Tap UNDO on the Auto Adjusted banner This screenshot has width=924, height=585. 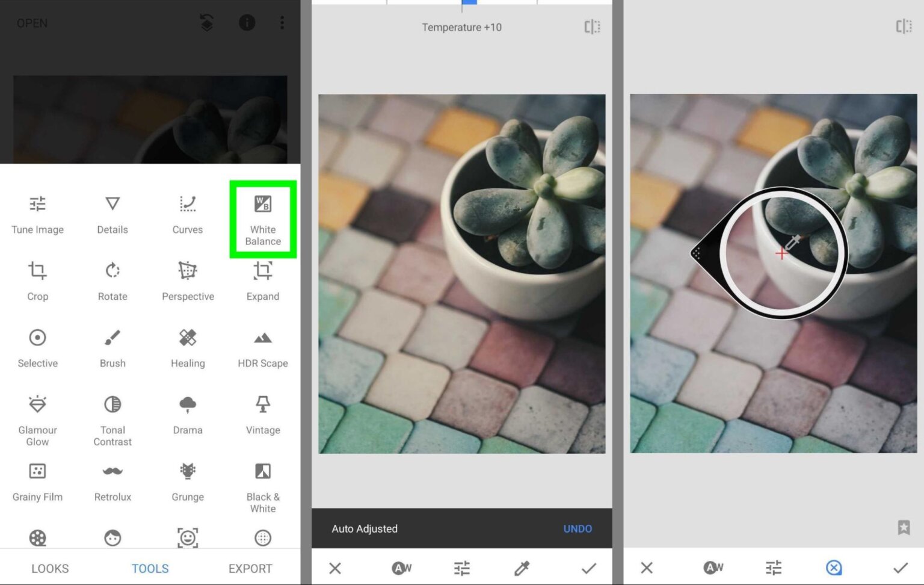click(577, 528)
